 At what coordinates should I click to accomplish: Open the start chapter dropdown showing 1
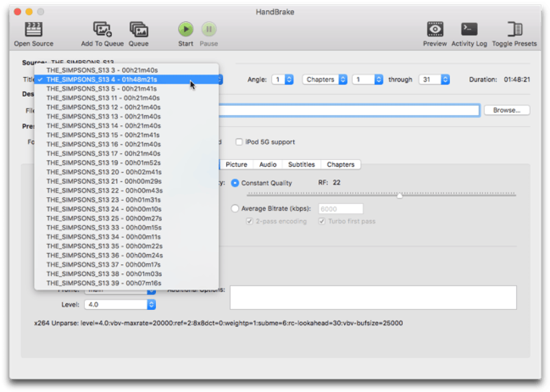[367, 79]
